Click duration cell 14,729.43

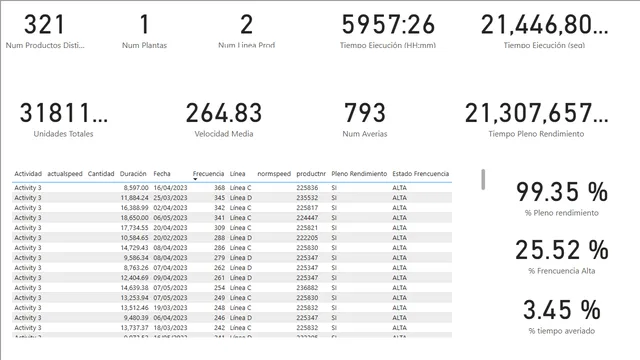coord(134,248)
